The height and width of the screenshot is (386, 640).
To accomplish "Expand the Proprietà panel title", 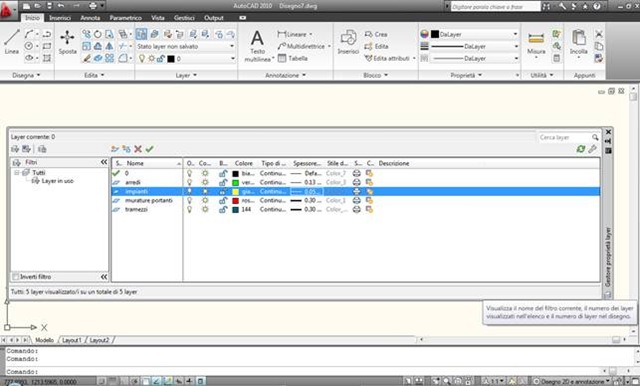I will coord(466,75).
